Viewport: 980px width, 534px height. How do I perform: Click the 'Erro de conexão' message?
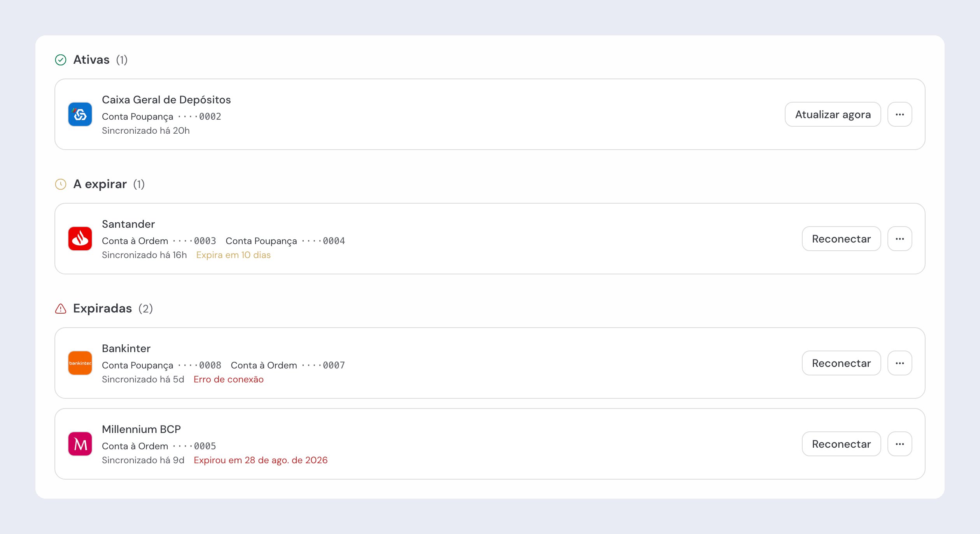229,379
